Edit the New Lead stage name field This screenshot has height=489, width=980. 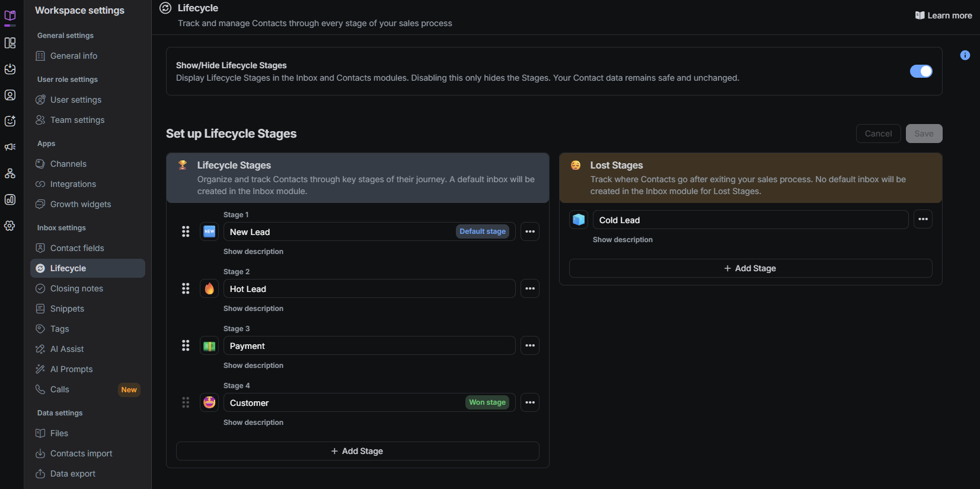tap(369, 231)
